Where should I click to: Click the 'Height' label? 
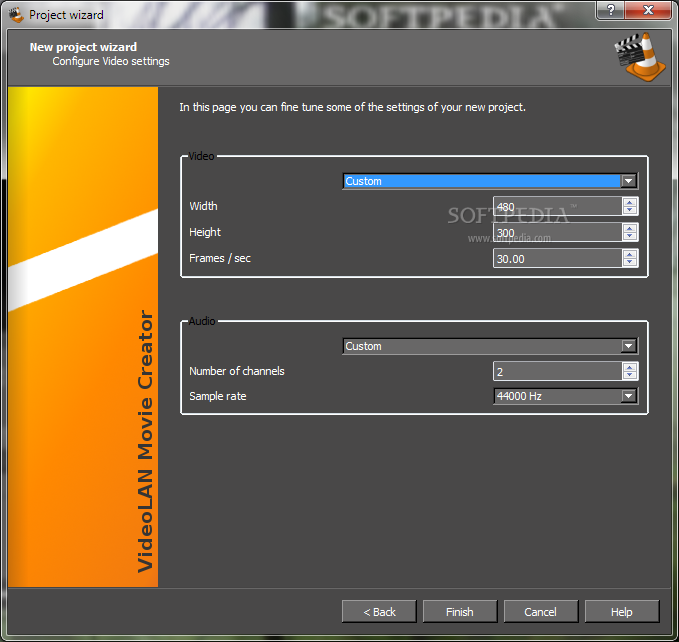tap(205, 232)
